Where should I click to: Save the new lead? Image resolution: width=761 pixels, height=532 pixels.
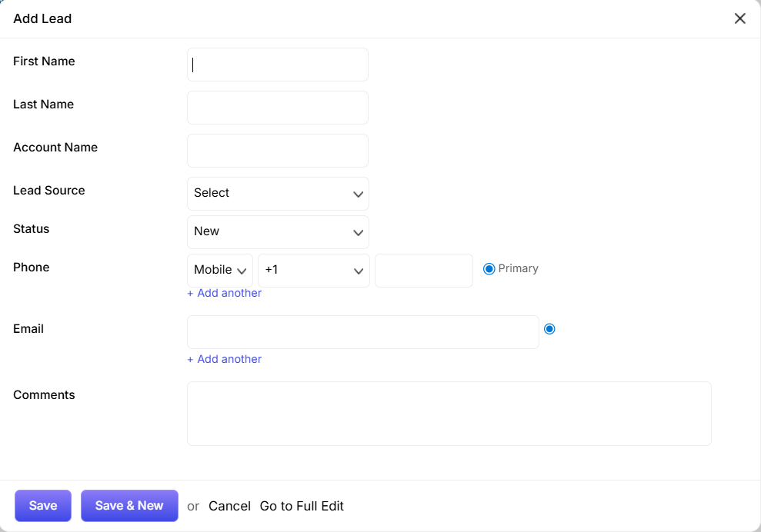click(43, 505)
